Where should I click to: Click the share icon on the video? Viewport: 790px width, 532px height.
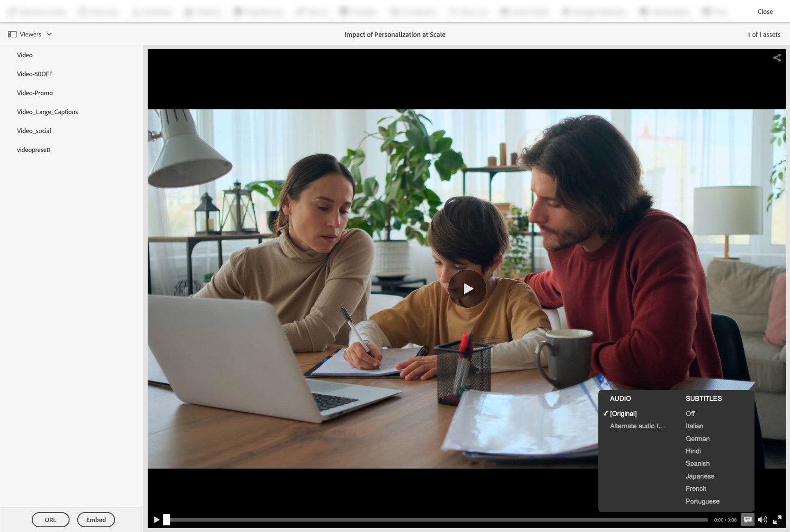[x=777, y=58]
